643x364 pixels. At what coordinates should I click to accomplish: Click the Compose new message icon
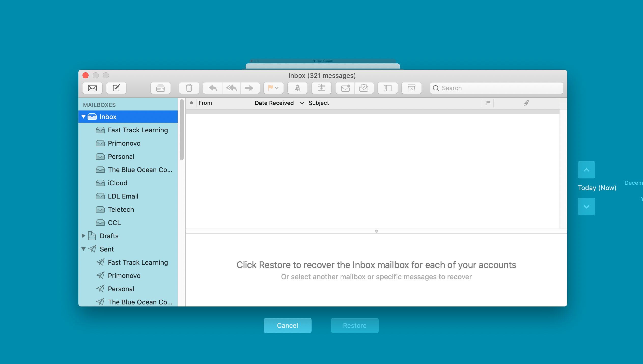[116, 88]
